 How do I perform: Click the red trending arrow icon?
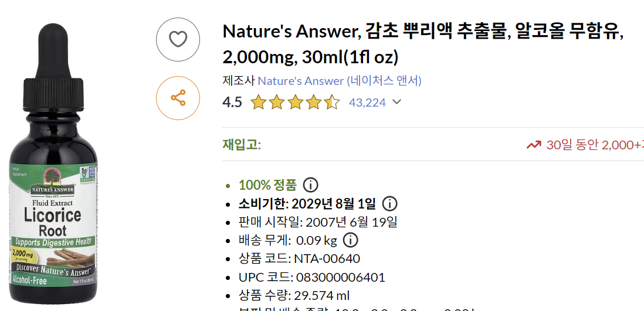(533, 145)
